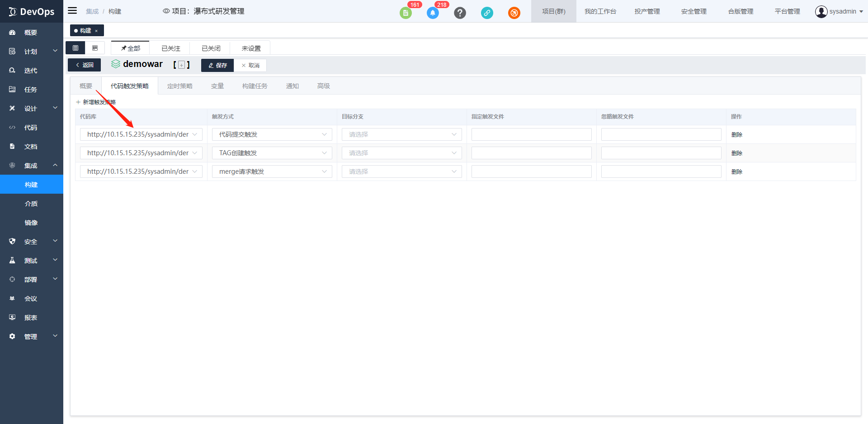Delete the merge请求触发 row

(736, 172)
